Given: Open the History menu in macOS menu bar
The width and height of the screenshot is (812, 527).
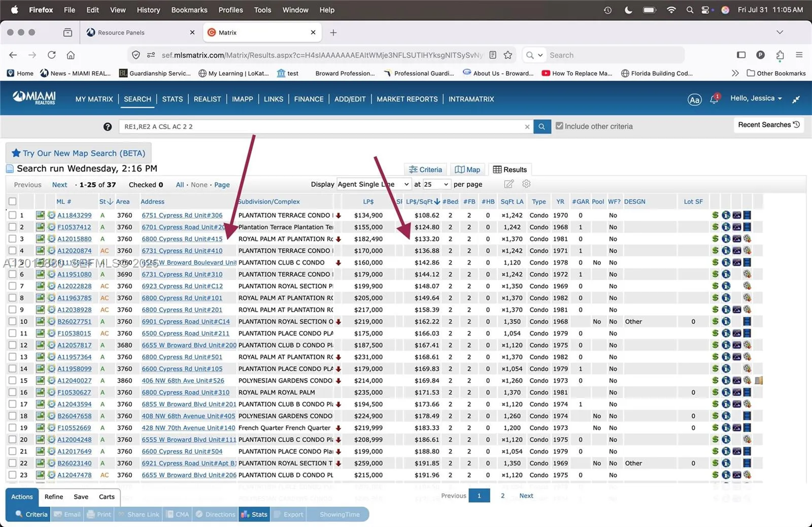Looking at the screenshot, I should coord(148,10).
